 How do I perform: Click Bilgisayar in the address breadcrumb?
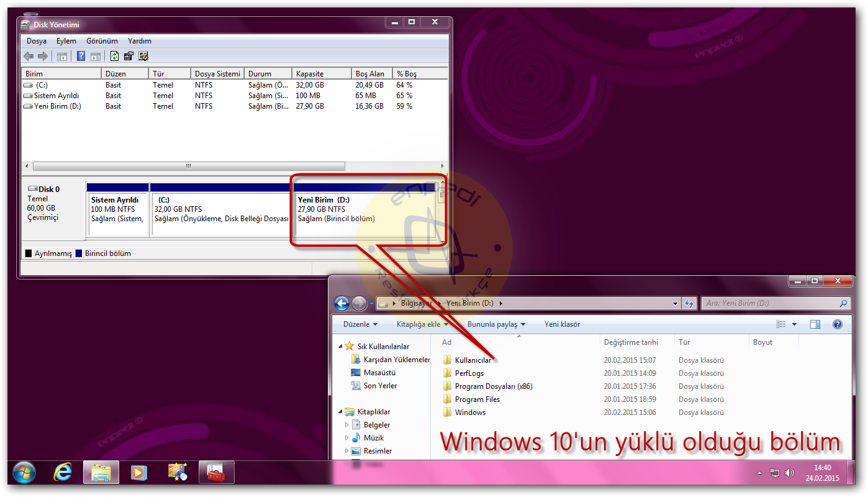[x=417, y=304]
